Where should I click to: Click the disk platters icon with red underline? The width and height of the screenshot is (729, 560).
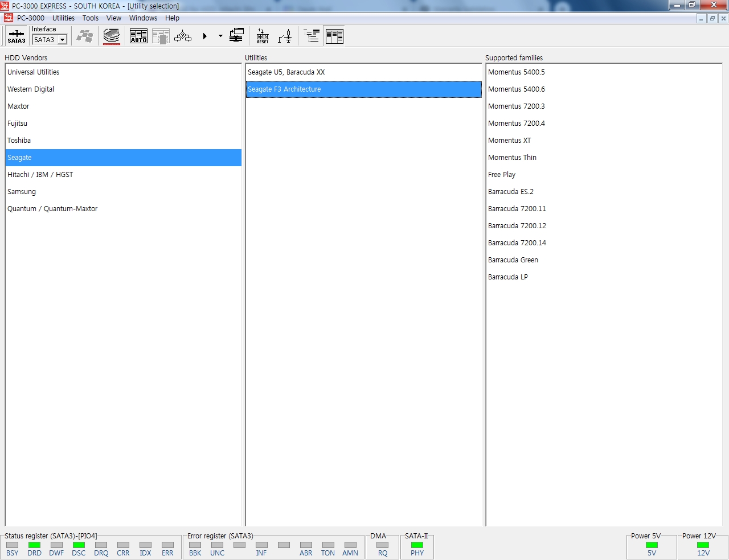coord(112,36)
